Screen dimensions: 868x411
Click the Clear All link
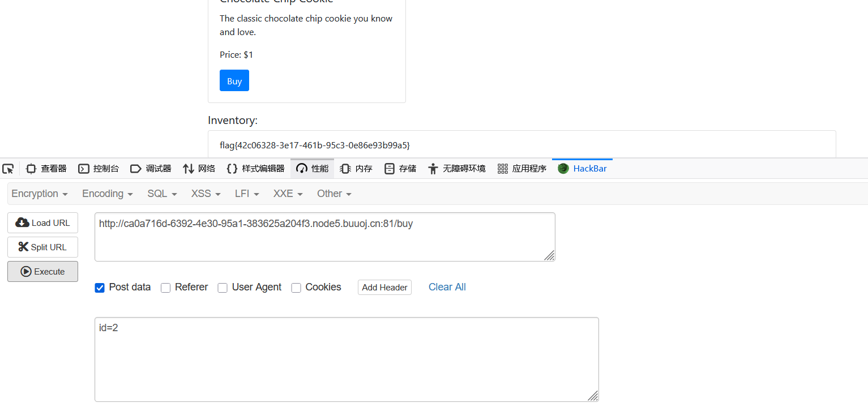447,287
